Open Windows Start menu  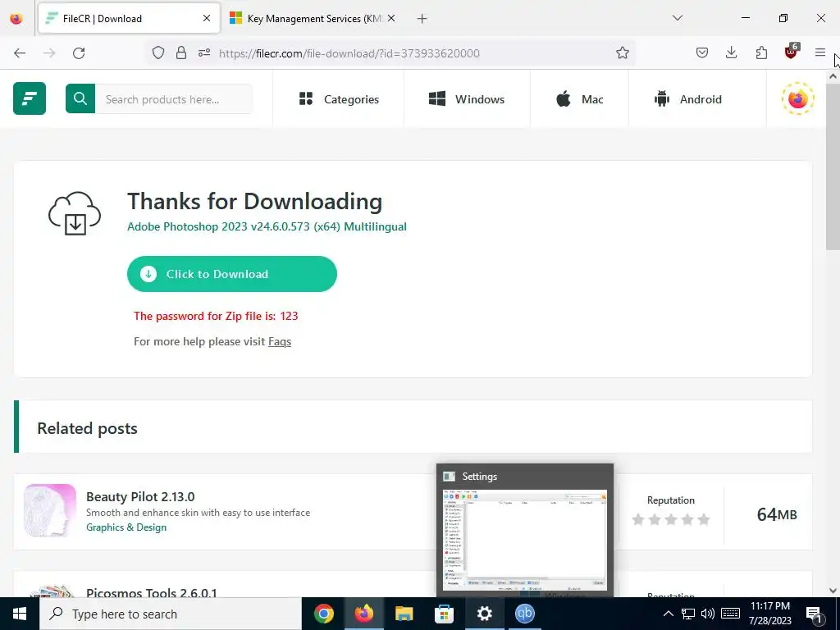point(20,614)
